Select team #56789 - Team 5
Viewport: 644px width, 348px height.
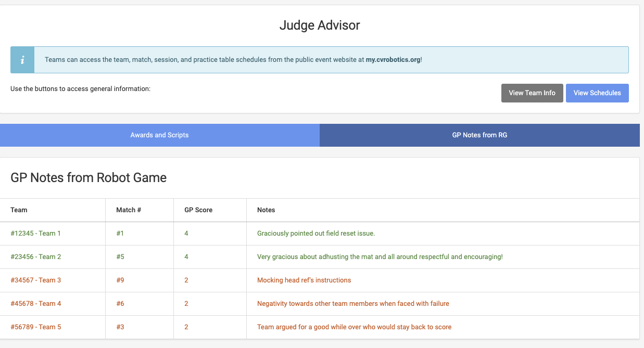click(36, 327)
